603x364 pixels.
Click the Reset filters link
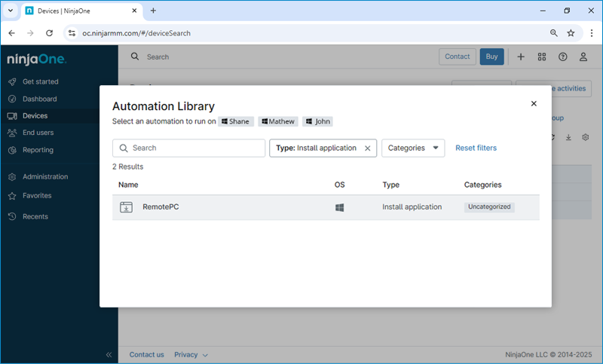click(476, 148)
